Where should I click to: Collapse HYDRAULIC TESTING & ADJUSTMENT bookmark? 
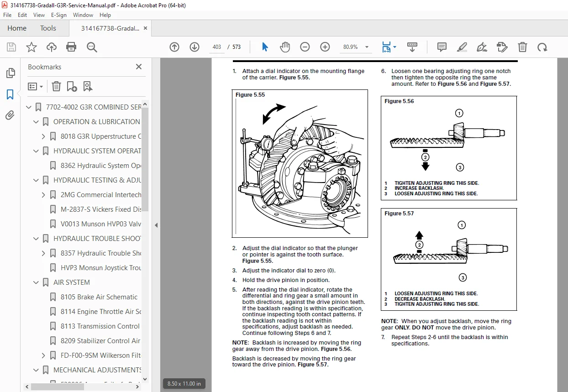(37, 180)
